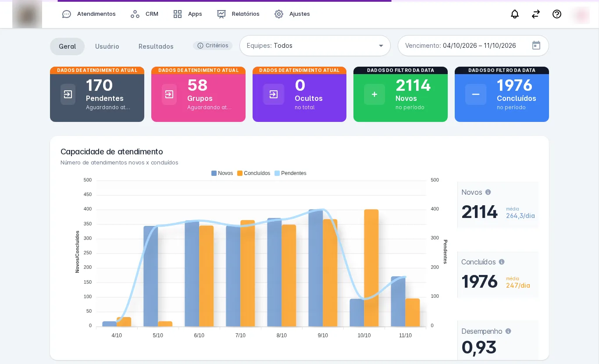Open the Vencimento date range field
This screenshot has width=599, height=364.
point(473,46)
